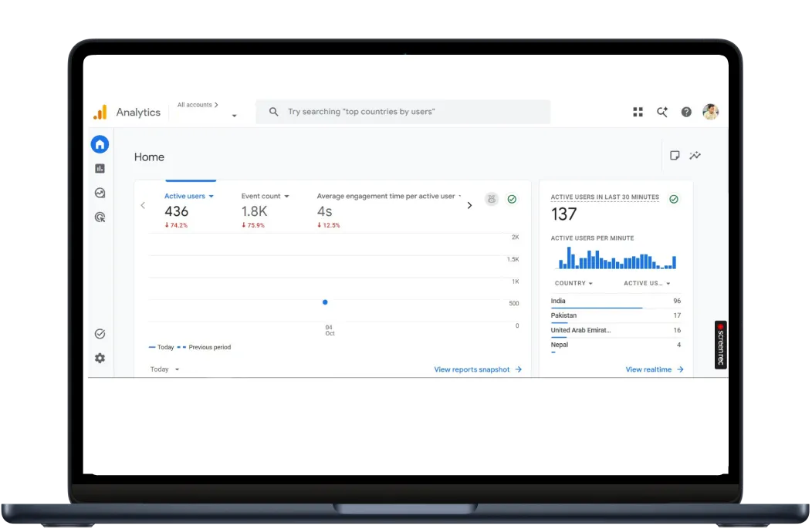812x529 pixels.
Task: Click the grey insights icon on overview card
Action: tap(492, 199)
